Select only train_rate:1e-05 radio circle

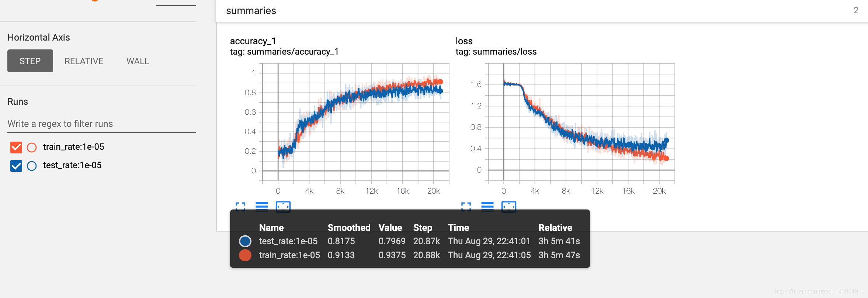coord(32,148)
